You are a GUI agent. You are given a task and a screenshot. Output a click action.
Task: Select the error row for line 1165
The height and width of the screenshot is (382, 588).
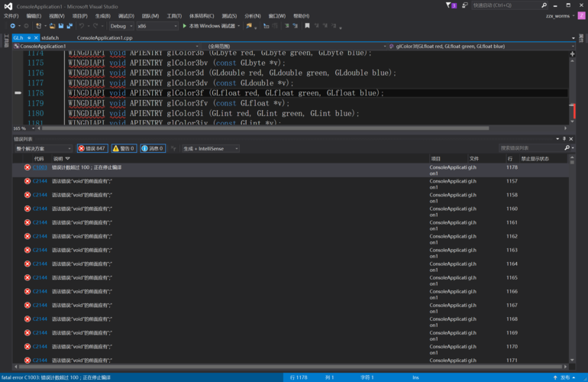click(291, 280)
